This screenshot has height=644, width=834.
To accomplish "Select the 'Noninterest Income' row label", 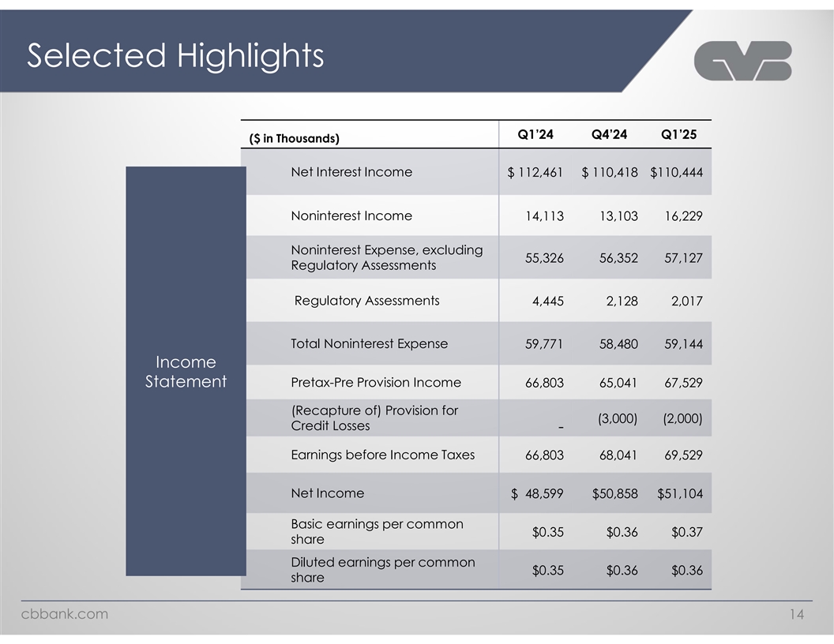I will [351, 215].
